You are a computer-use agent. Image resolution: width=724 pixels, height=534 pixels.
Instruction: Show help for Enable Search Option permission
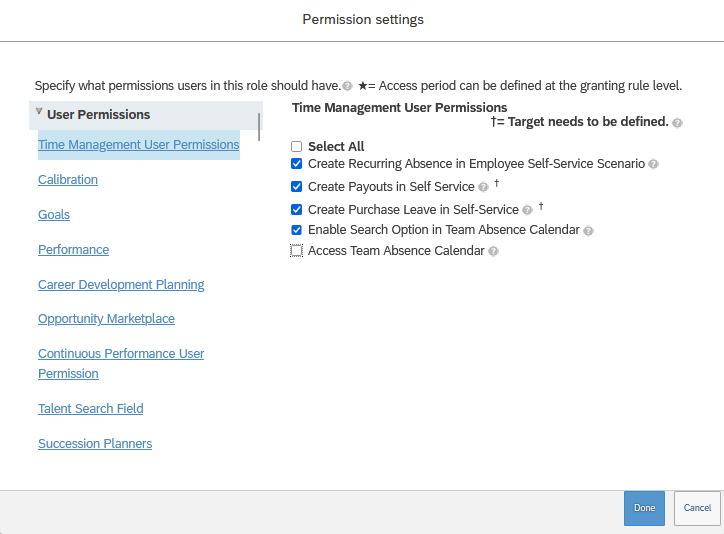588,231
